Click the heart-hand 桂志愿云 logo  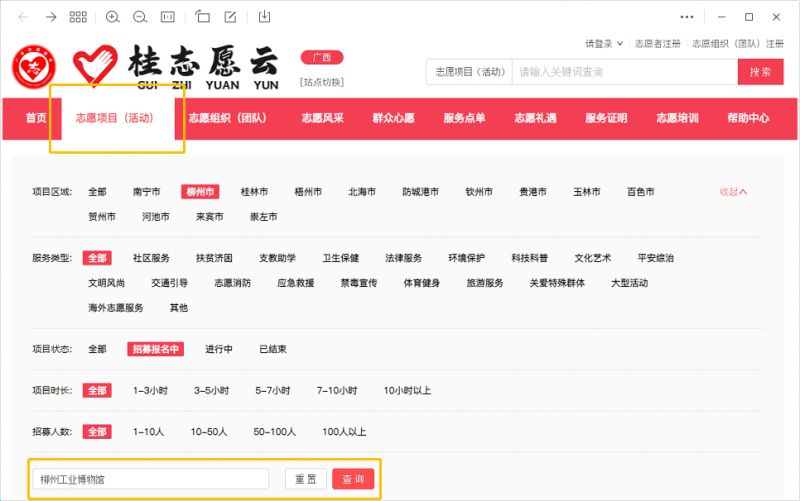[x=176, y=67]
